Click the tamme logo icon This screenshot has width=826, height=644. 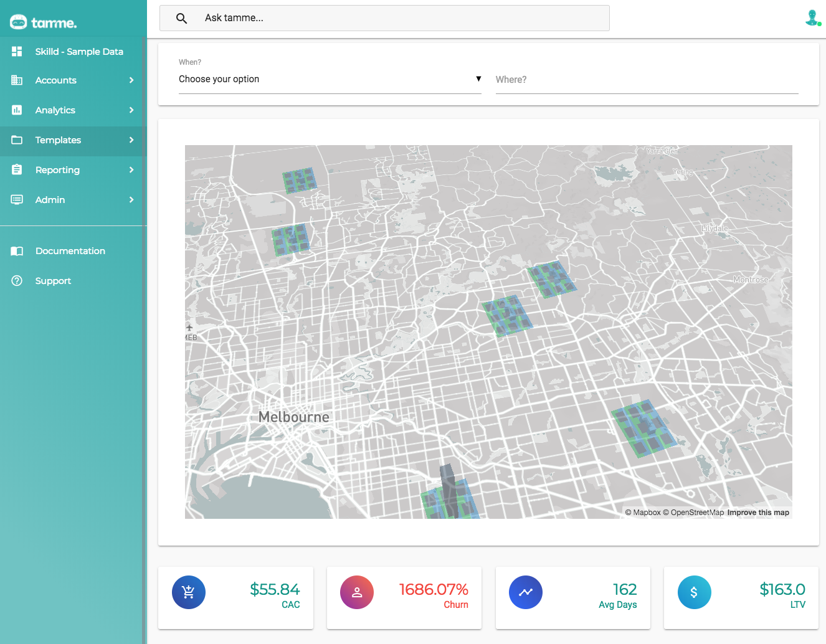pyautogui.click(x=18, y=22)
